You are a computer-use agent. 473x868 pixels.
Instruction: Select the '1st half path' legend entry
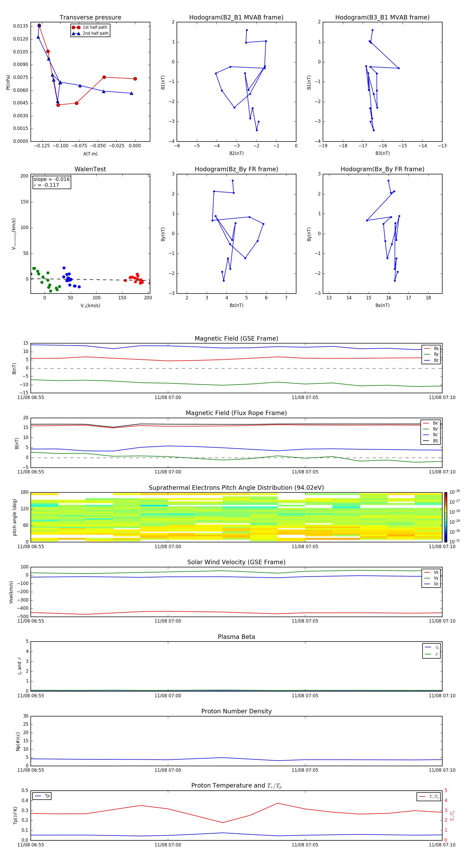coord(90,27)
